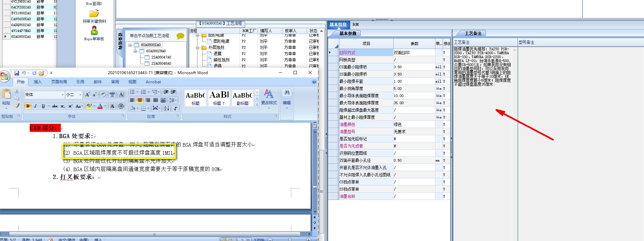
Task: Apply yellow text highlight color
Action: (x=89, y=106)
